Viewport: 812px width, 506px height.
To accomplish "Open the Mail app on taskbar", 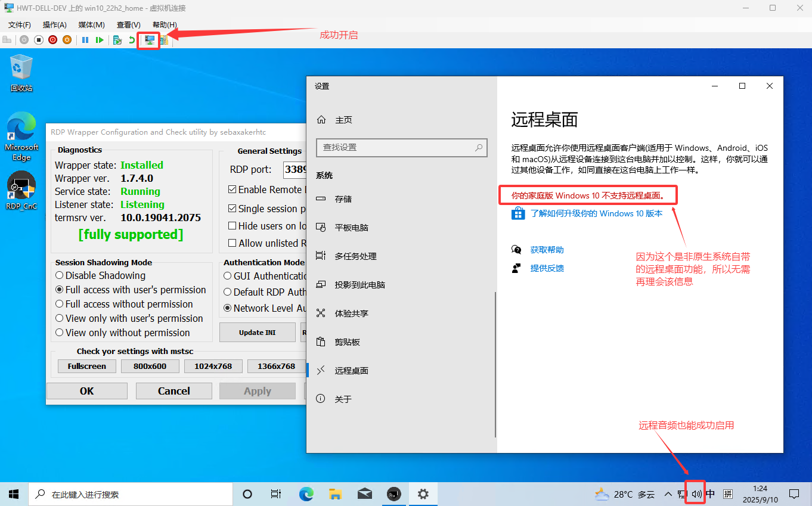I will click(x=364, y=494).
